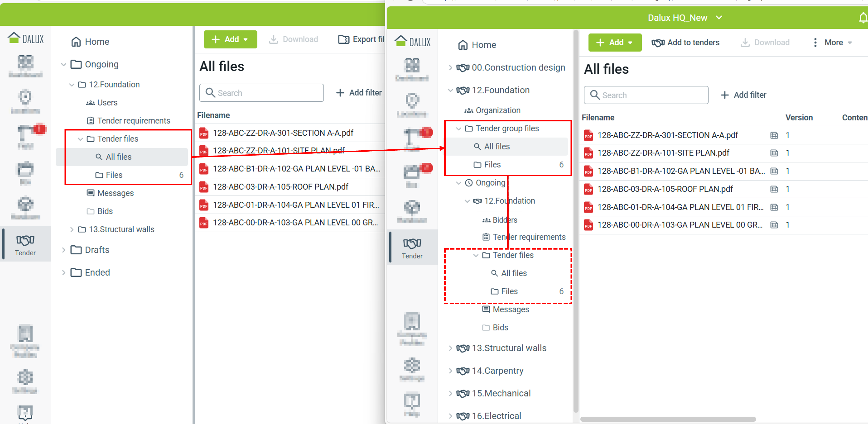868x424 pixels.
Task: Click the PDF icon for 128-ABC-B1-DR-A-102, left window
Action: pyautogui.click(x=204, y=169)
